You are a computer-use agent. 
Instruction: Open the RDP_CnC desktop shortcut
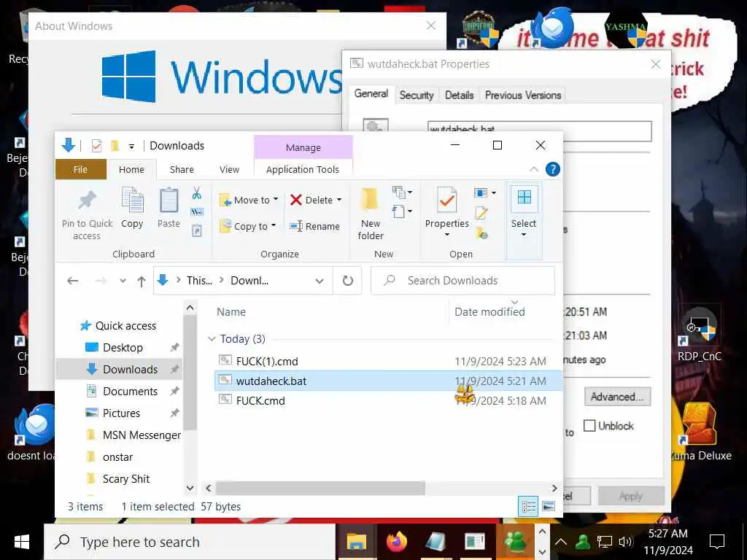point(700,334)
